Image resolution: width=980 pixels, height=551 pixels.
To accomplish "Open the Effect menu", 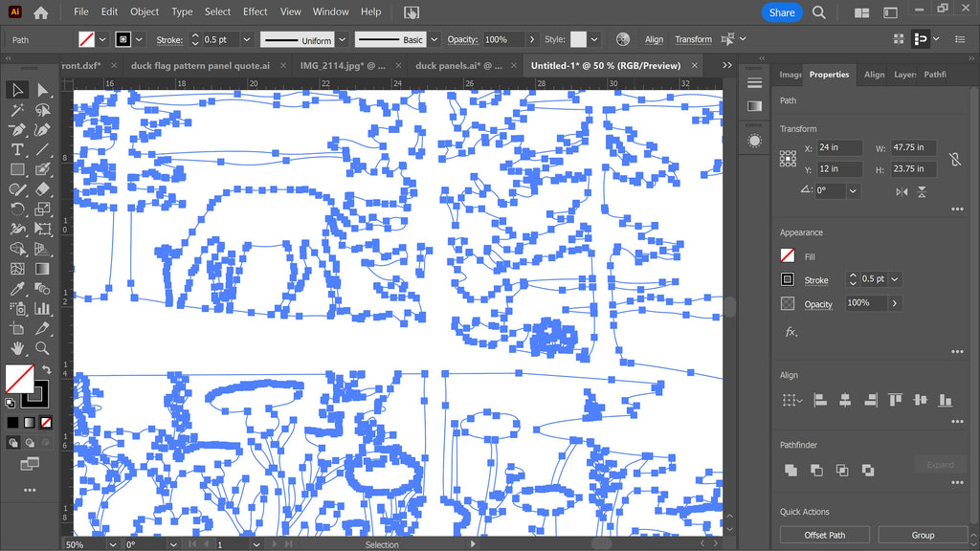I will click(255, 11).
